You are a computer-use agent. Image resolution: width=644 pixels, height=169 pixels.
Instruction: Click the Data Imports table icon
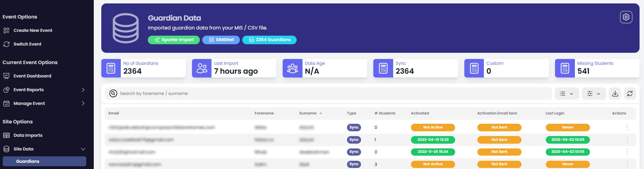click(x=7, y=135)
